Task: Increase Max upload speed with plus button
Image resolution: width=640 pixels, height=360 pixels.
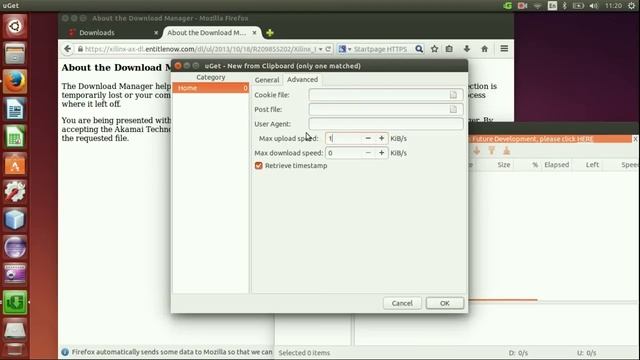Action: [x=381, y=138]
